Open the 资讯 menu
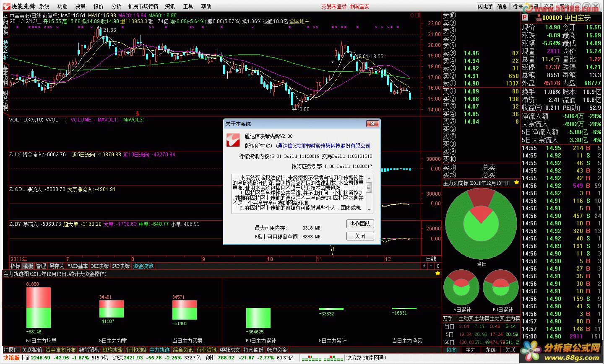This screenshot has width=604, height=364. tap(170, 6)
